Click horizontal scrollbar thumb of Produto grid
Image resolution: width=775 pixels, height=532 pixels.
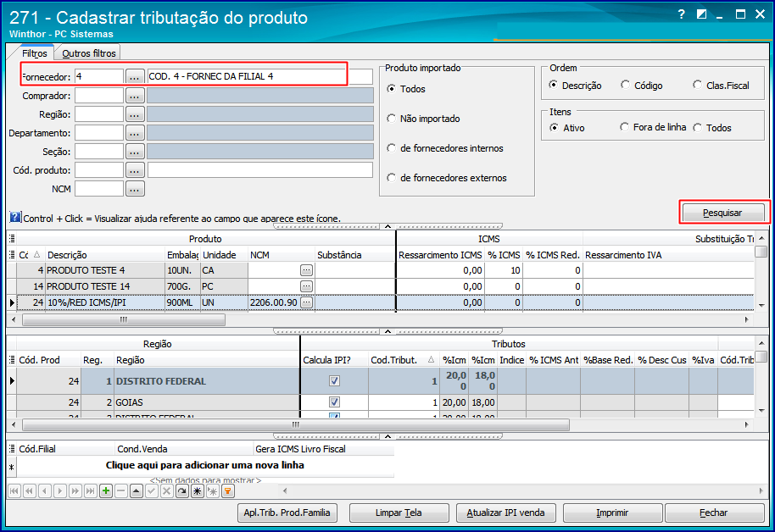(124, 319)
